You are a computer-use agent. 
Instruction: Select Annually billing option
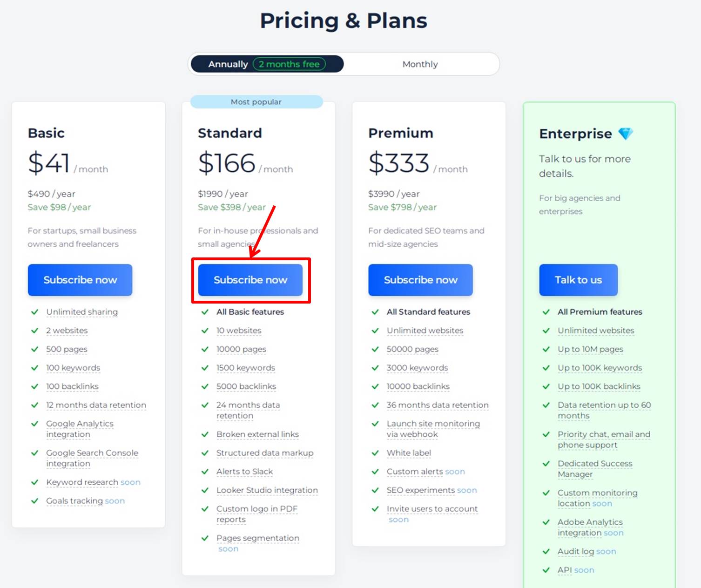pos(228,64)
